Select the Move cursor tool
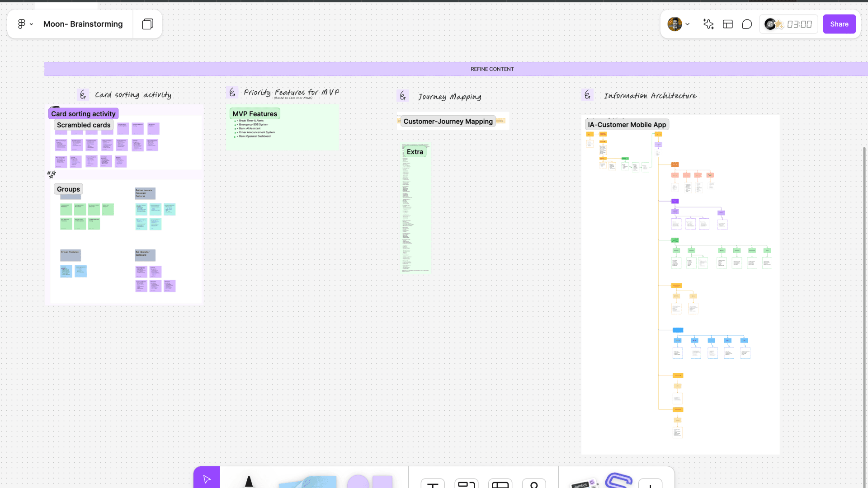The width and height of the screenshot is (868, 488). pos(207,479)
